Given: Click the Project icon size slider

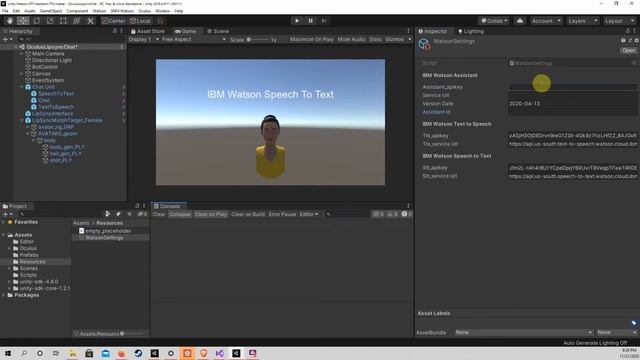Looking at the screenshot, I should tap(133, 334).
